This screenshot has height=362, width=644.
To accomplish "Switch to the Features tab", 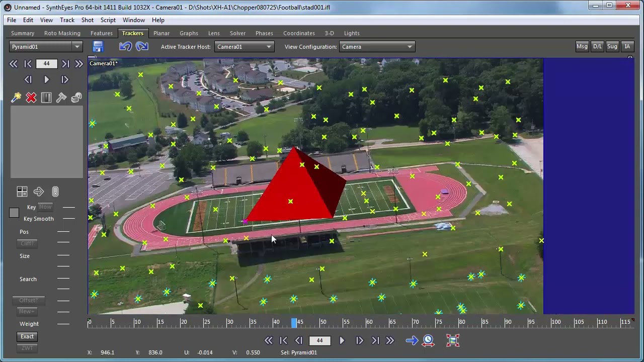I will [x=102, y=33].
